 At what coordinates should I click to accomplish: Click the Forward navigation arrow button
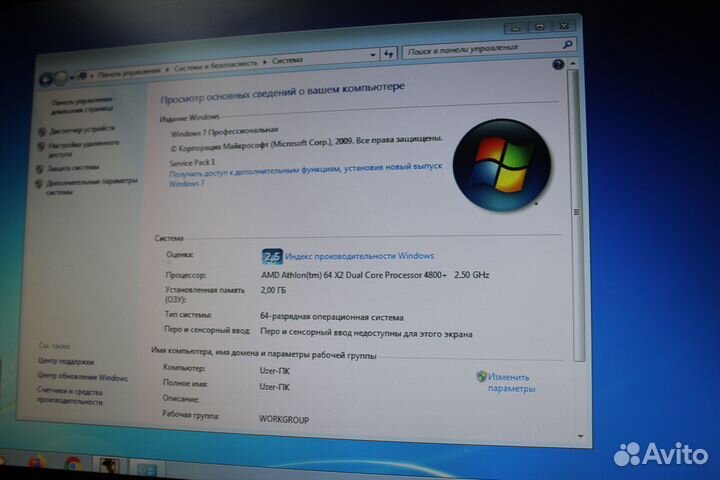(x=61, y=79)
